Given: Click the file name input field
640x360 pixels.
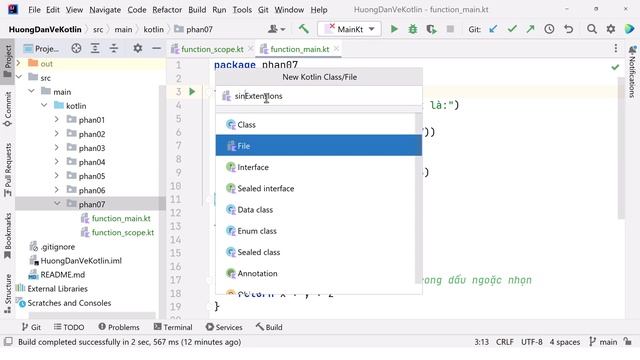Looking at the screenshot, I should coord(318,96).
